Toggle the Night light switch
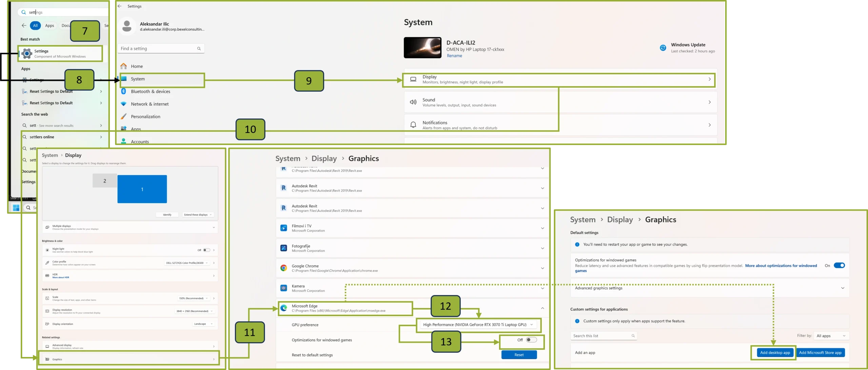Viewport: 868px width, 370px height. click(206, 250)
